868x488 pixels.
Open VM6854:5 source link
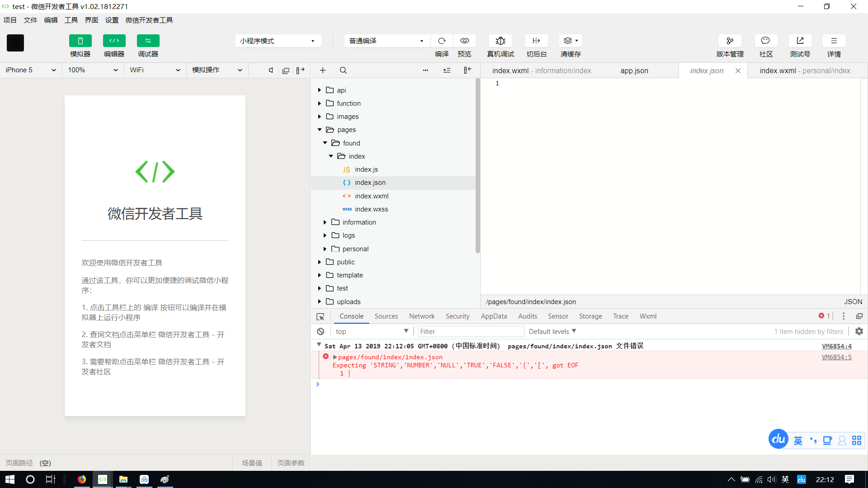click(836, 357)
